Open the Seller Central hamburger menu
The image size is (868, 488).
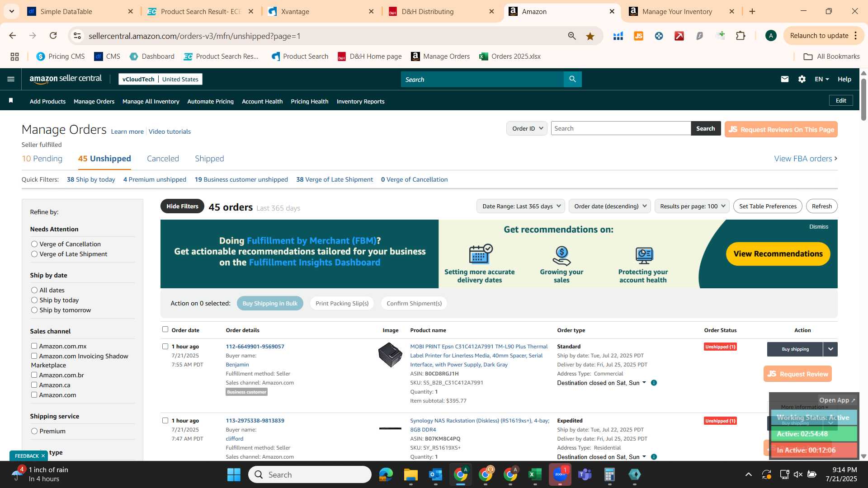coord(11,79)
